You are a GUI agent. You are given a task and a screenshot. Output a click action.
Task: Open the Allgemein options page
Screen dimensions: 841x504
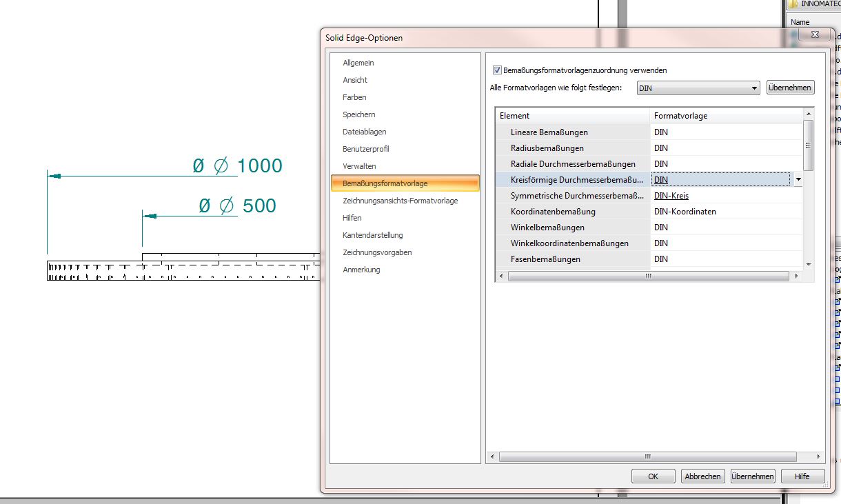point(358,63)
